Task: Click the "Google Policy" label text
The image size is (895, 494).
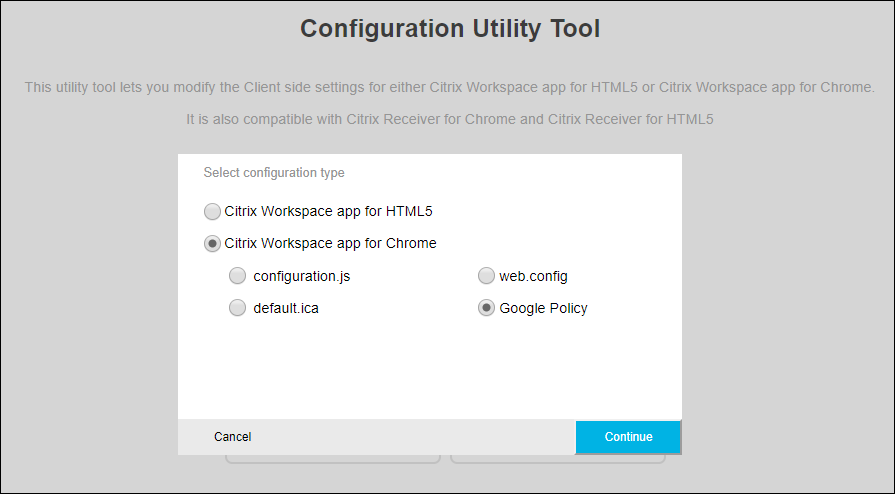Action: click(x=543, y=308)
